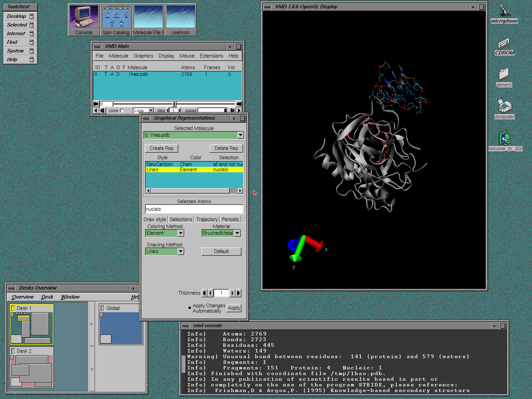Play animation in reverse
Image resolution: width=532 pixels, height=399 pixels.
coord(96,110)
